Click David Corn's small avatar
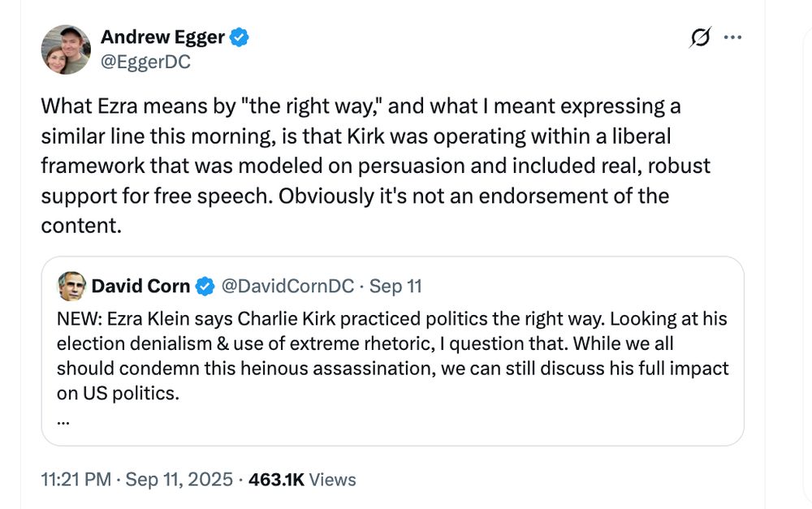Image resolution: width=812 pixels, height=509 pixels. click(71, 286)
